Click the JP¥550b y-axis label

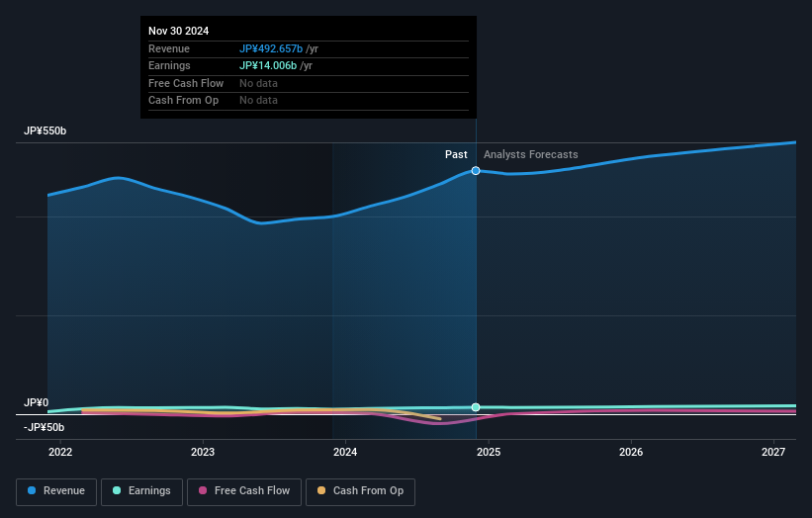(x=45, y=130)
